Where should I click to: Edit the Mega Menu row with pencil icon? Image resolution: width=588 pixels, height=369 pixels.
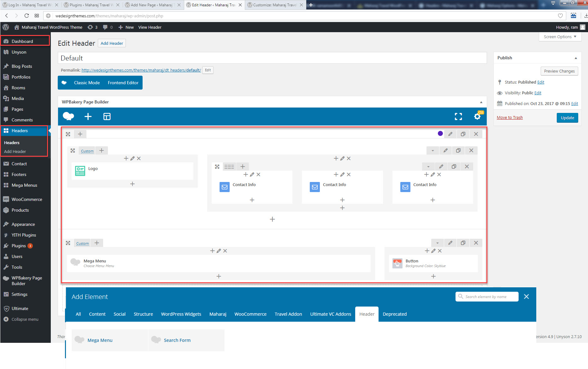click(x=450, y=243)
